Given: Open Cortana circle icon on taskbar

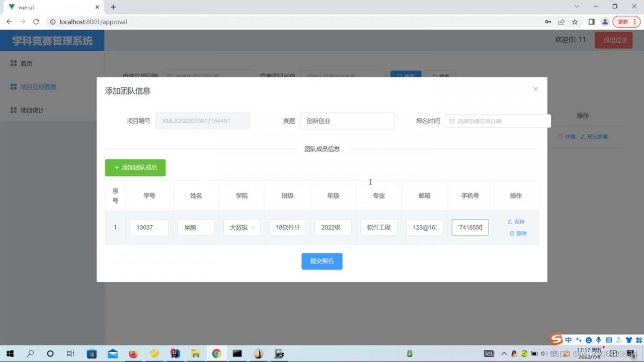Looking at the screenshot, I should click(x=50, y=353).
